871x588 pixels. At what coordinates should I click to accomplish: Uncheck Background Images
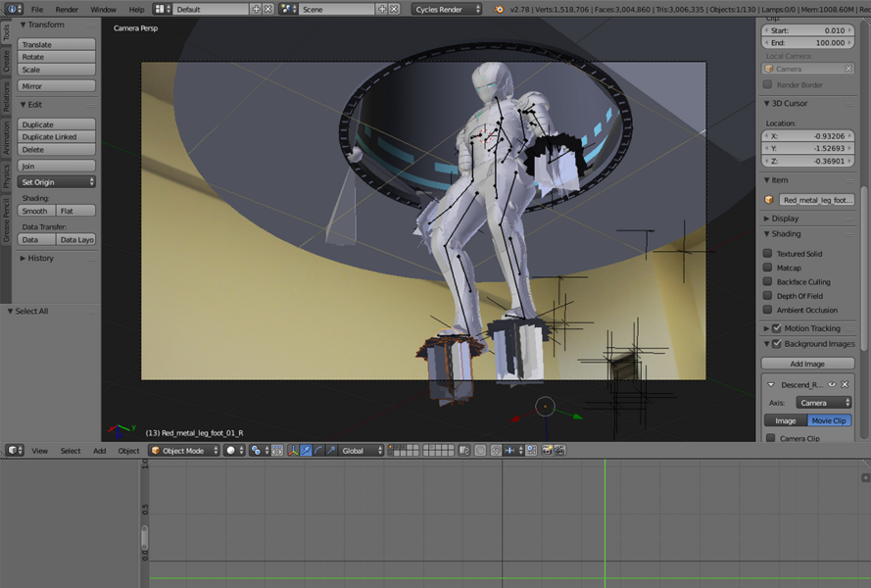[777, 344]
